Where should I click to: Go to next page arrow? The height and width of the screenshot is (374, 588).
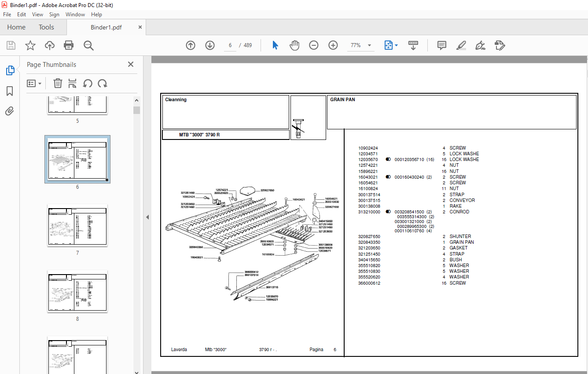coord(210,45)
